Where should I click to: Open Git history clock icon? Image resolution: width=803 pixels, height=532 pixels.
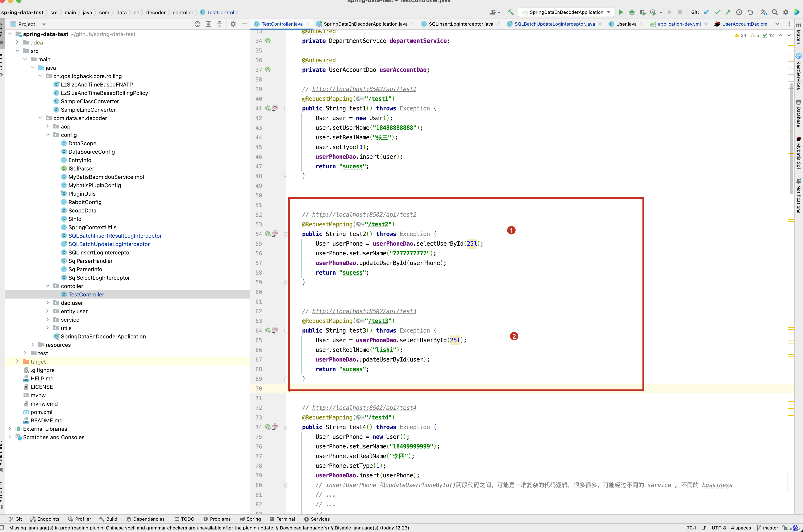tap(739, 12)
